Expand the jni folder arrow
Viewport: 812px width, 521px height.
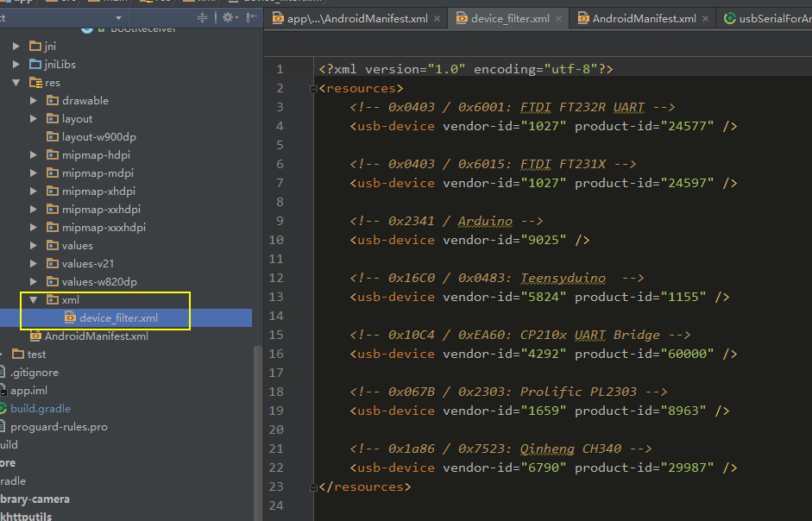tap(16, 46)
